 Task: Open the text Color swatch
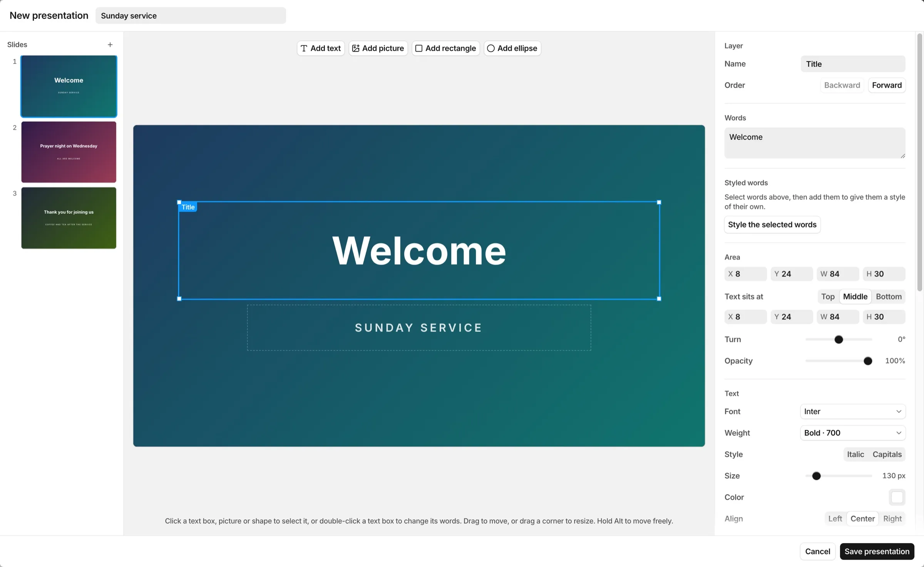click(897, 497)
